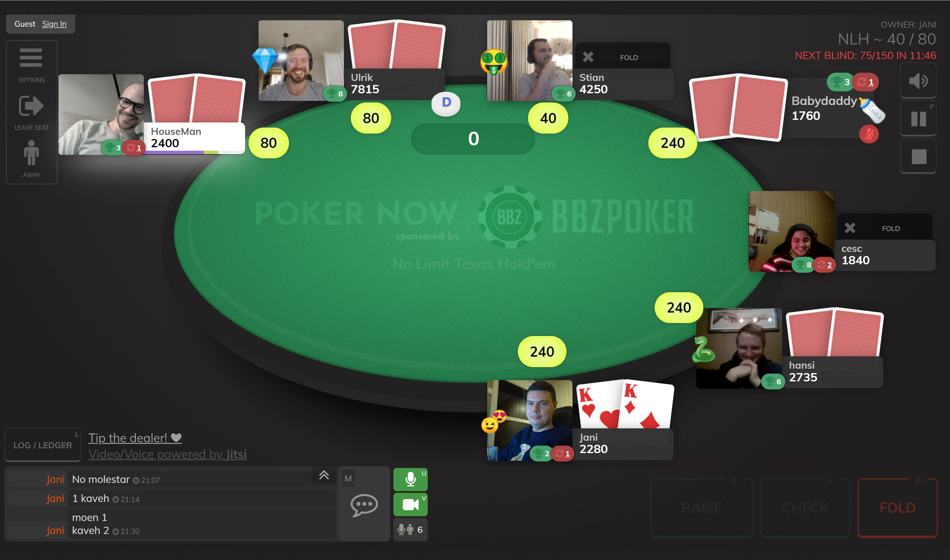
Task: Open the Log / Ledger panel
Action: point(43,445)
